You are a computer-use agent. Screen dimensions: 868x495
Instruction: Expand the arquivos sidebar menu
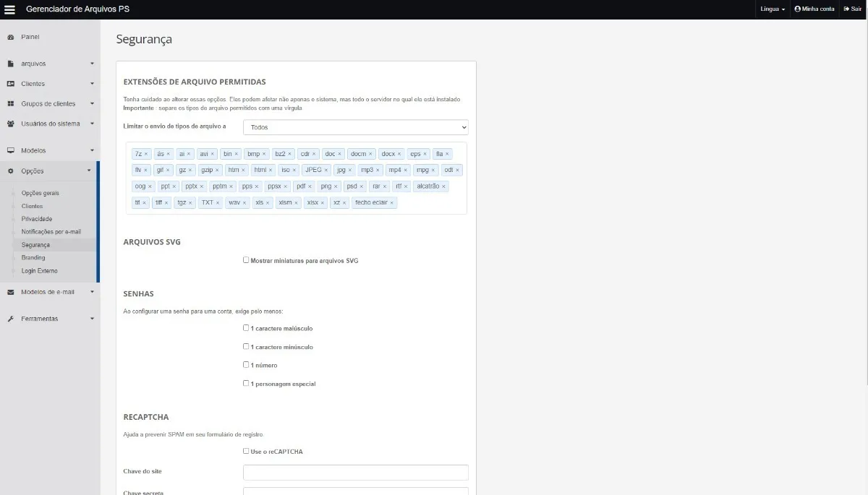92,64
